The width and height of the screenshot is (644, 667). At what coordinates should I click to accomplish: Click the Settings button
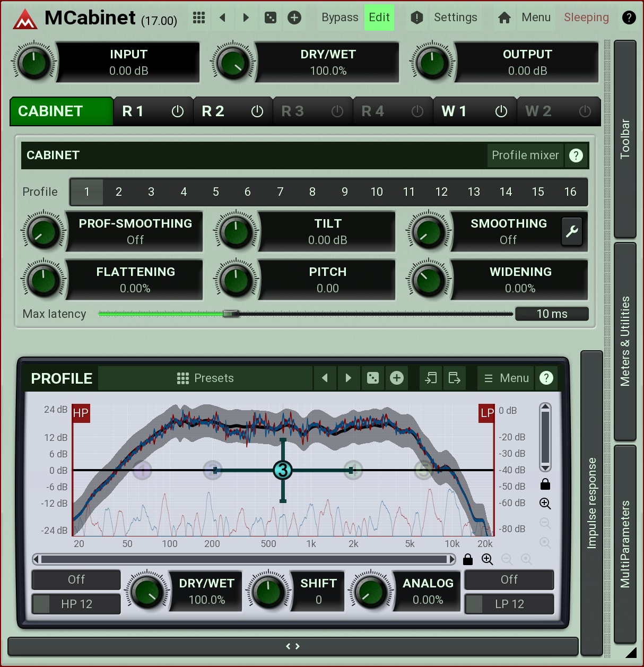(455, 18)
